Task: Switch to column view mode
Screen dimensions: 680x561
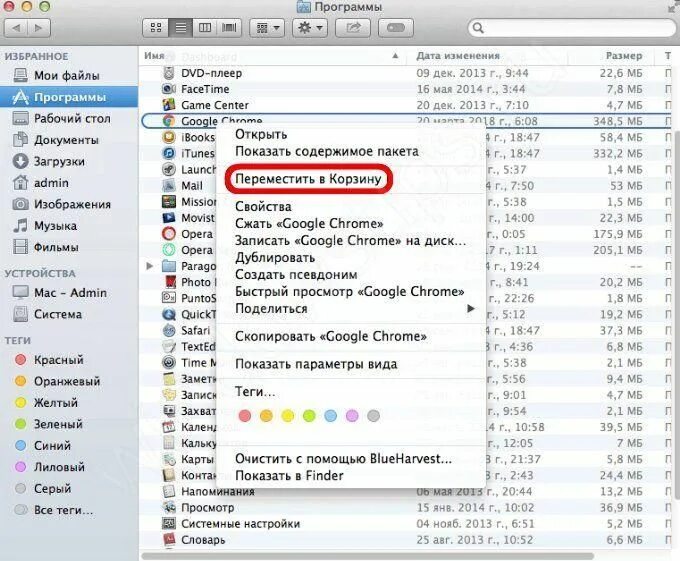Action: click(205, 28)
